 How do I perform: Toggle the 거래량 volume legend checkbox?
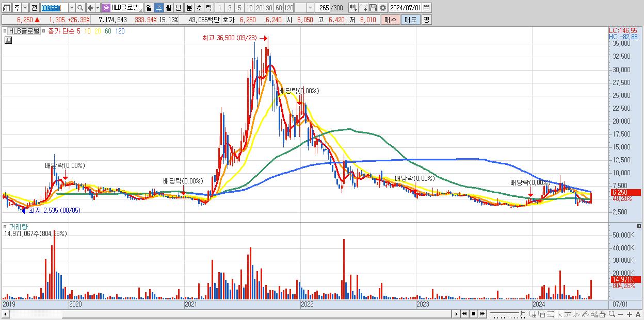coord(6,227)
